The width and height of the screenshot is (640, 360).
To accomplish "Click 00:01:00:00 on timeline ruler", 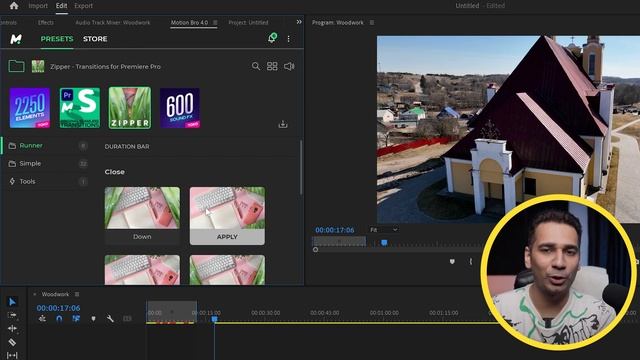I will pyautogui.click(x=384, y=313).
